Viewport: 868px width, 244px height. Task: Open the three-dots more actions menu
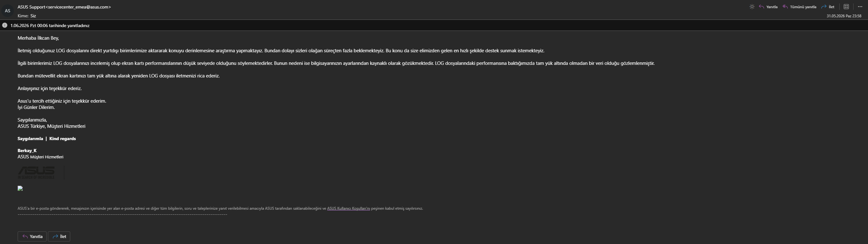860,7
